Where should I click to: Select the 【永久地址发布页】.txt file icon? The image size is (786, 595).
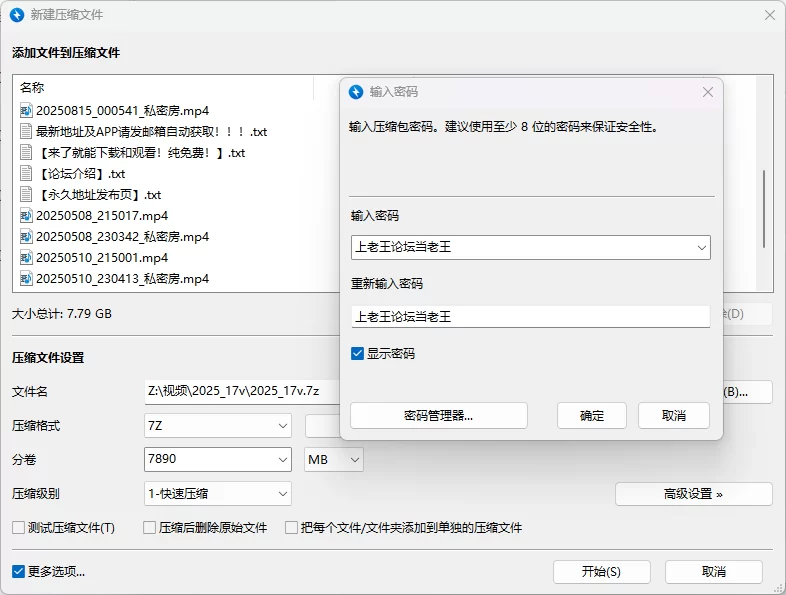click(x=27, y=195)
